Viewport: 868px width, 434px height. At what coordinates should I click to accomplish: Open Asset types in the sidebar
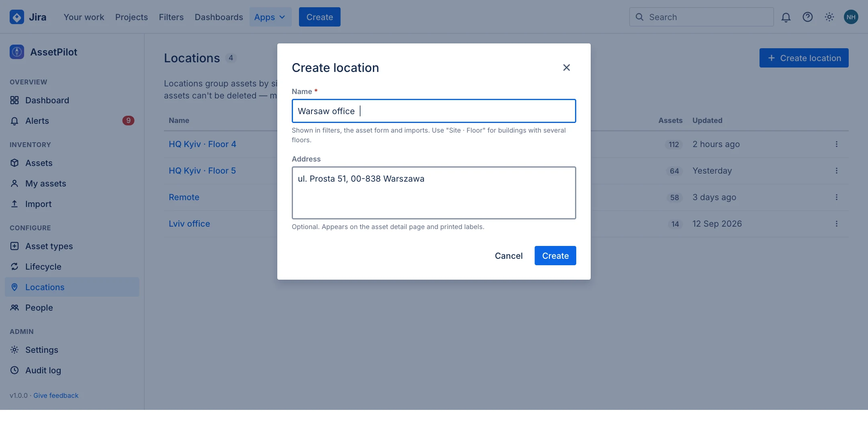[x=72, y=246]
